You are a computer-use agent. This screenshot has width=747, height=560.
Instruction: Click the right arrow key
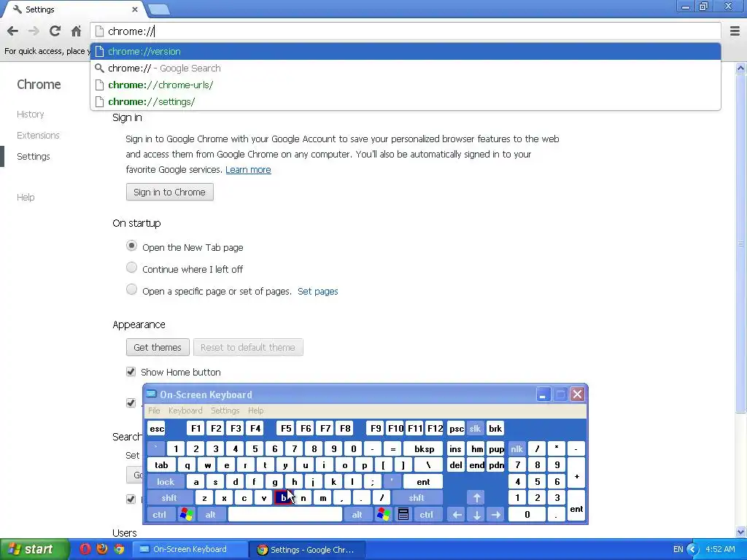tap(496, 514)
